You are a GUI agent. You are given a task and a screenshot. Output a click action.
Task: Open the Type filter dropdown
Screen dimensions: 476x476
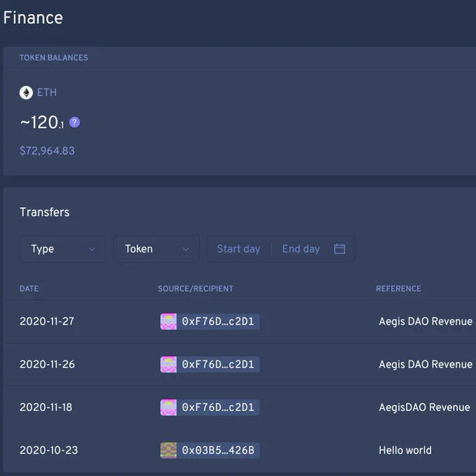(62, 249)
